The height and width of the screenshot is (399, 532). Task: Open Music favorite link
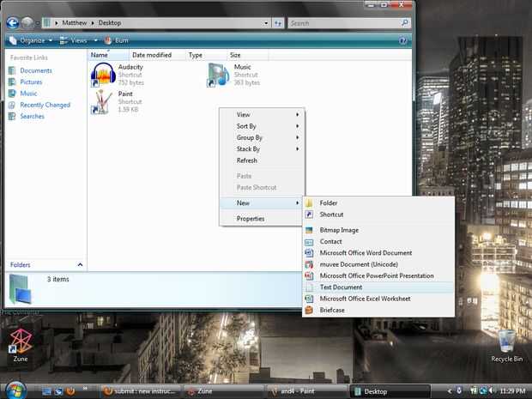[28, 94]
